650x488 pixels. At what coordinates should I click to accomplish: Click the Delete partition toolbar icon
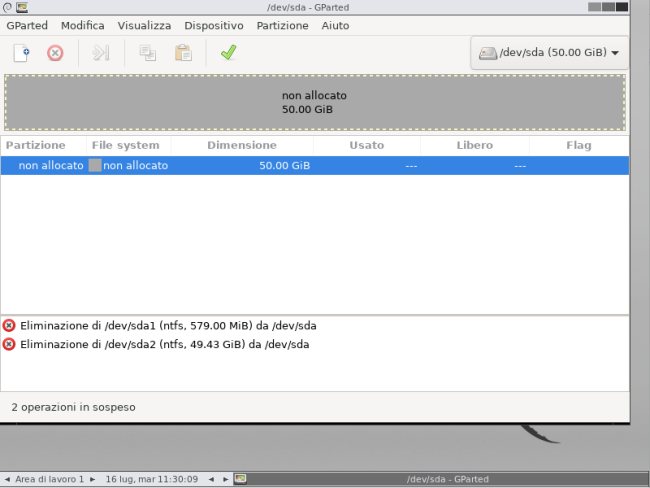coord(55,53)
